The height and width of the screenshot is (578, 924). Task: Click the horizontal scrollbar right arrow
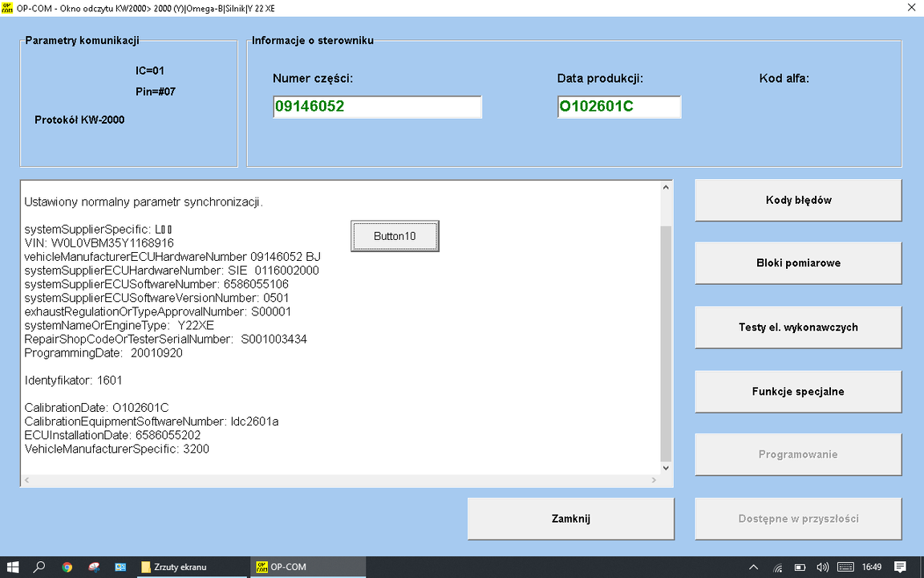[654, 480]
